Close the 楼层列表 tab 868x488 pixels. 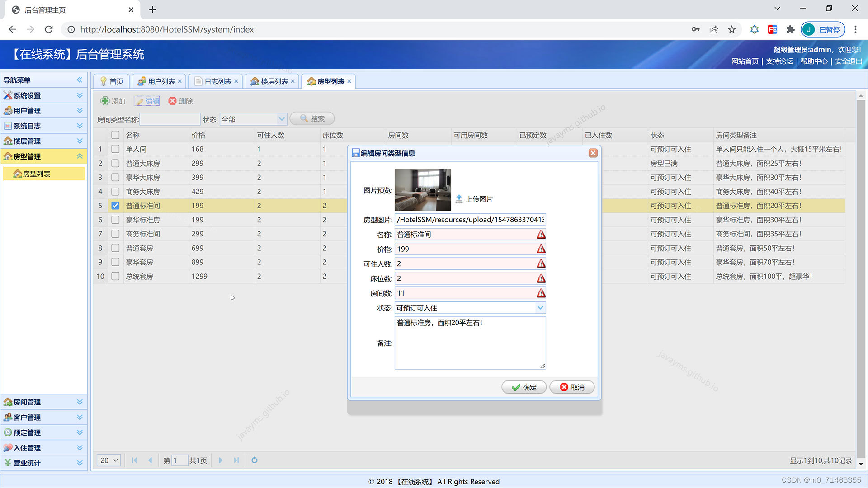(x=292, y=81)
